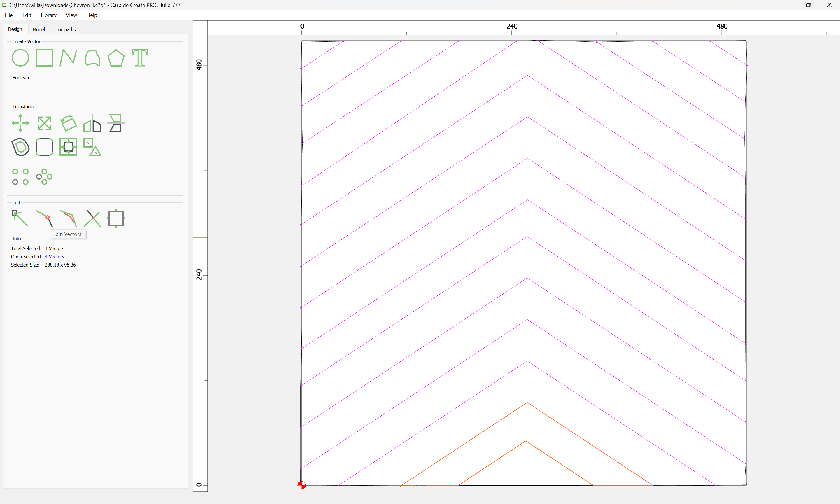This screenshot has width=840, height=504.
Task: Switch to the Design tab
Action: pos(15,29)
